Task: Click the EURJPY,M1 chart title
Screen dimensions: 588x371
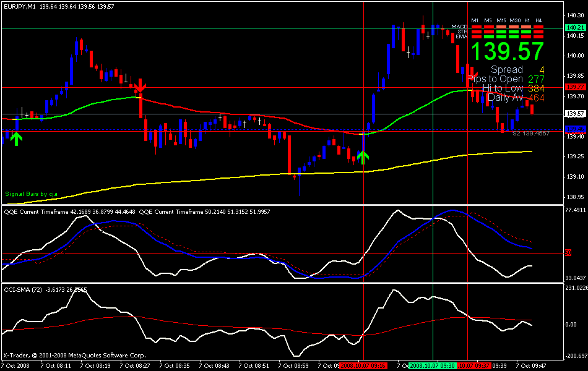Action: (19, 6)
